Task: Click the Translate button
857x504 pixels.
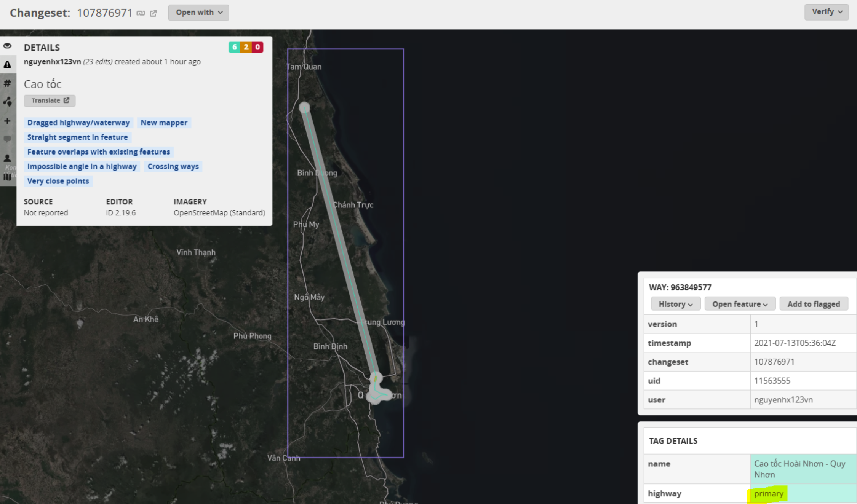Action: pos(50,100)
